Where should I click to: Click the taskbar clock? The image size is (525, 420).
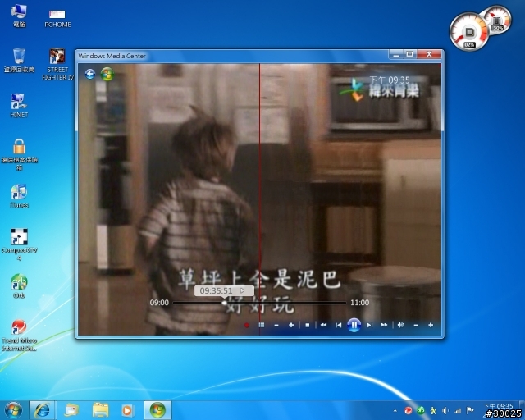[x=498, y=409]
